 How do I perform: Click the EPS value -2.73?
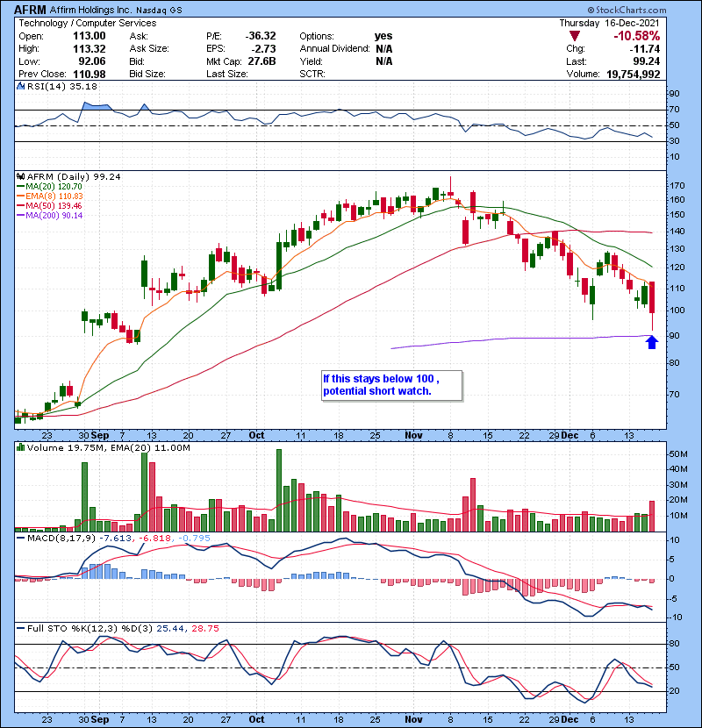[x=264, y=48]
